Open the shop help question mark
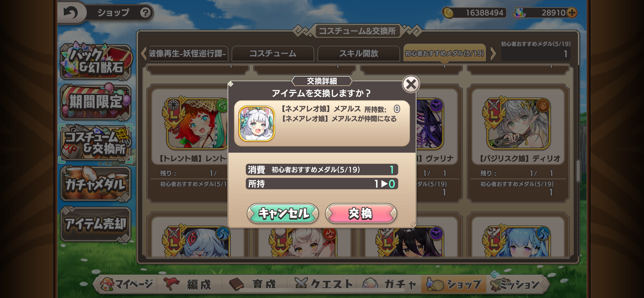 145,12
